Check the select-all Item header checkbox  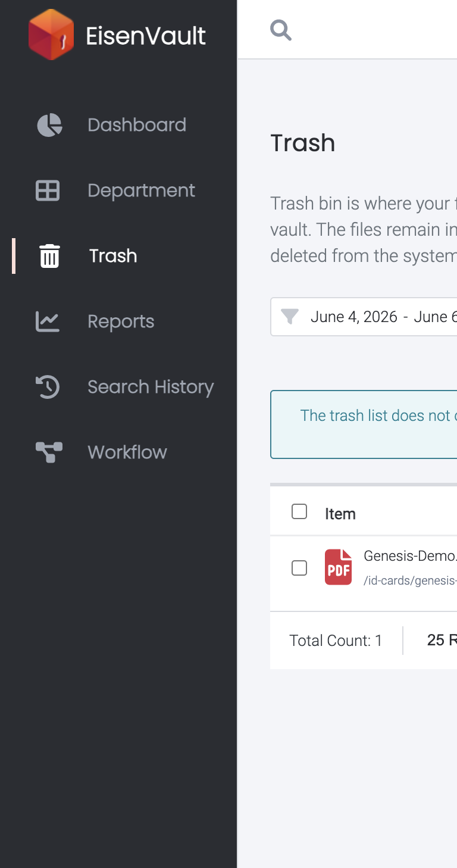click(x=299, y=511)
